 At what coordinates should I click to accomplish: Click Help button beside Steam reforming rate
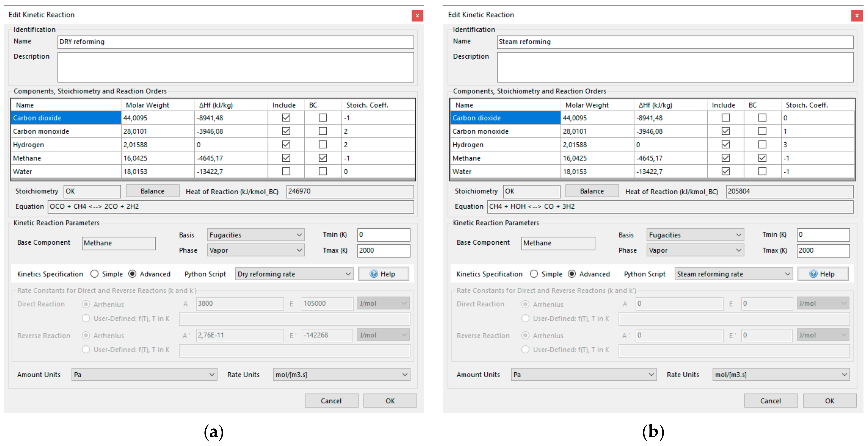(x=822, y=274)
